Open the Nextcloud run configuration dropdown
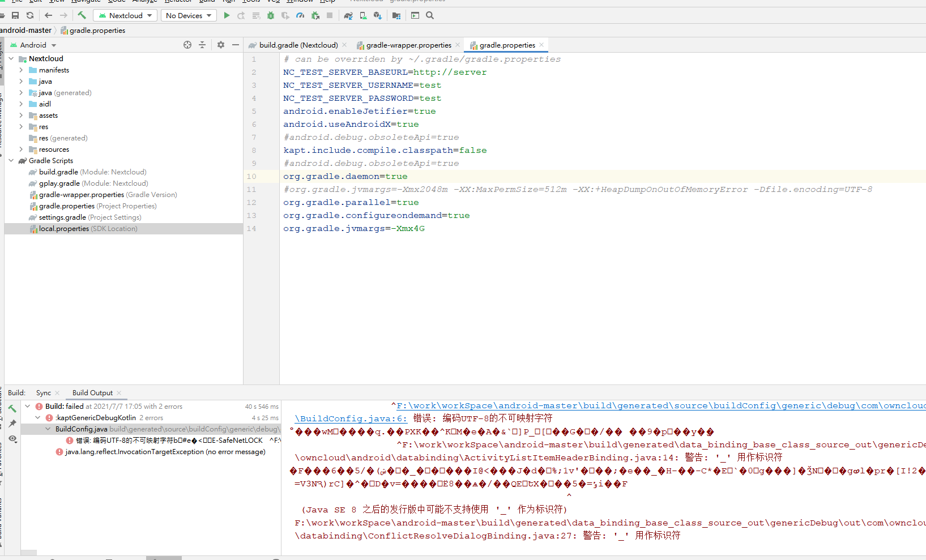 (x=125, y=15)
